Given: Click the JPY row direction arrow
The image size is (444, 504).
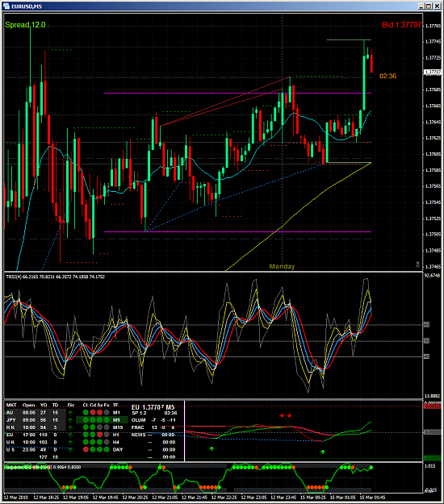Looking at the screenshot, I should point(70,420).
